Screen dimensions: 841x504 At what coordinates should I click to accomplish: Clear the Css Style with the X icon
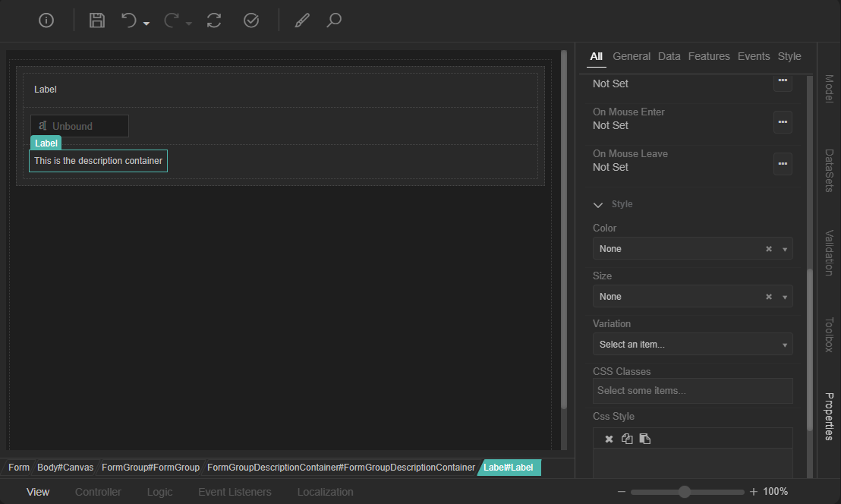(x=609, y=439)
